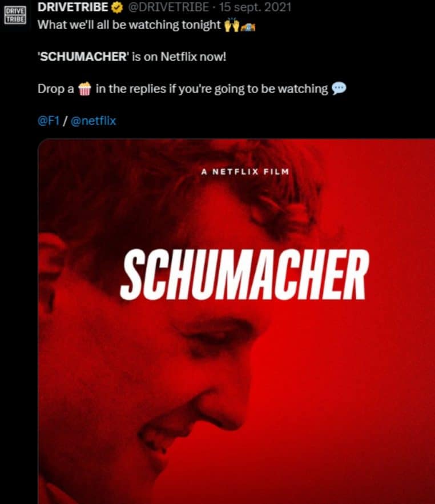The width and height of the screenshot is (435, 504).
Task: Open the 15 sept. 2021 timestamp
Action: [255, 7]
